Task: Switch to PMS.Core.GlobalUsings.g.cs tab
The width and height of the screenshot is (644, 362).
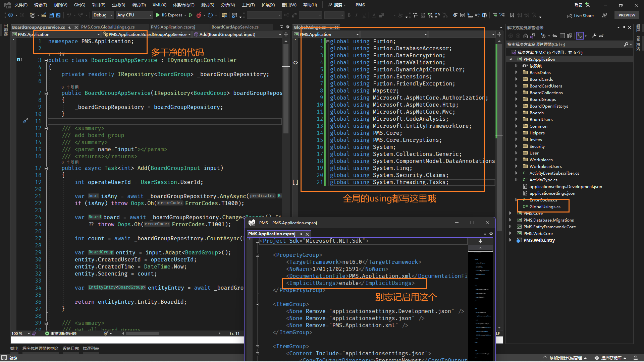Action: [108, 27]
